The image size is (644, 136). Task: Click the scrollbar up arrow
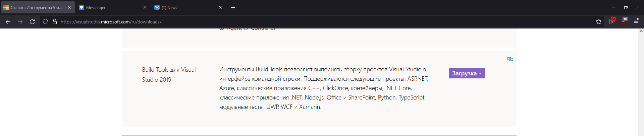(x=641, y=31)
